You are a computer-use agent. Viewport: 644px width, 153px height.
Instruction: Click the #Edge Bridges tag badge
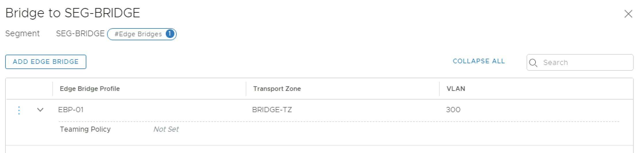coord(138,34)
